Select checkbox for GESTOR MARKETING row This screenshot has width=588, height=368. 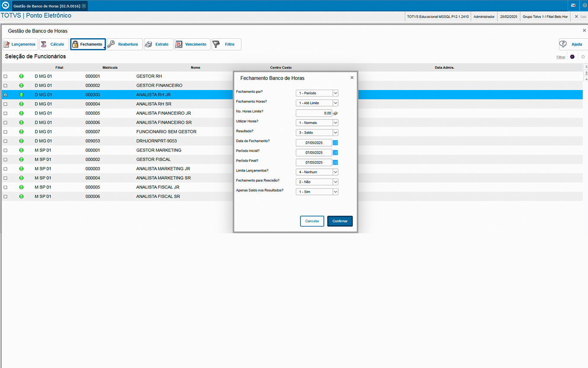click(x=6, y=150)
